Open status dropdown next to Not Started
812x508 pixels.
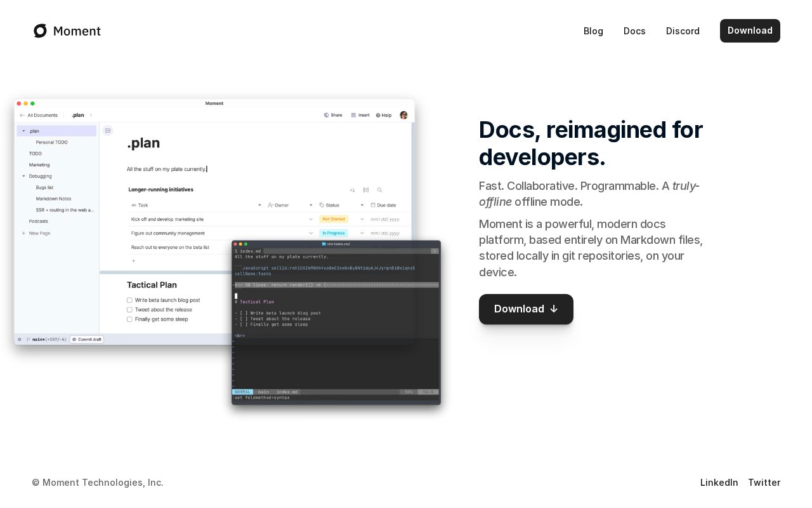362,219
